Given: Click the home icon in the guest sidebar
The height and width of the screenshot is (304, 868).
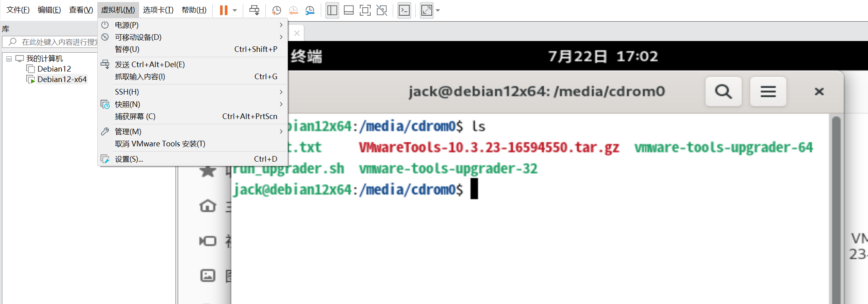Looking at the screenshot, I should coord(208,206).
